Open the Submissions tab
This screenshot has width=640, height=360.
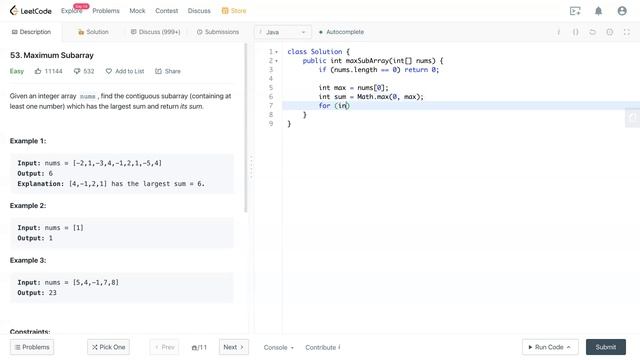(218, 32)
